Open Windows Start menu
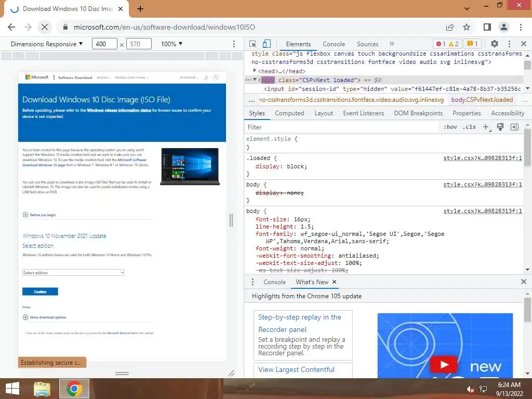The width and height of the screenshot is (532, 399). coord(12,389)
